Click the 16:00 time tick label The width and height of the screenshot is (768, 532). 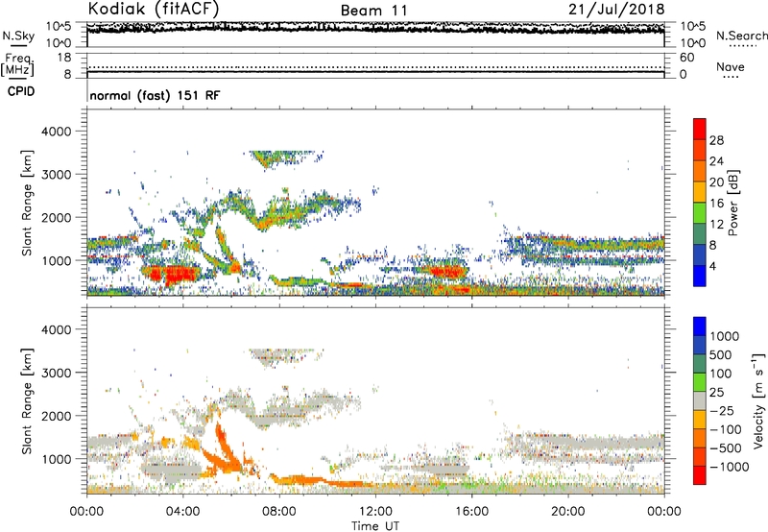tap(471, 512)
